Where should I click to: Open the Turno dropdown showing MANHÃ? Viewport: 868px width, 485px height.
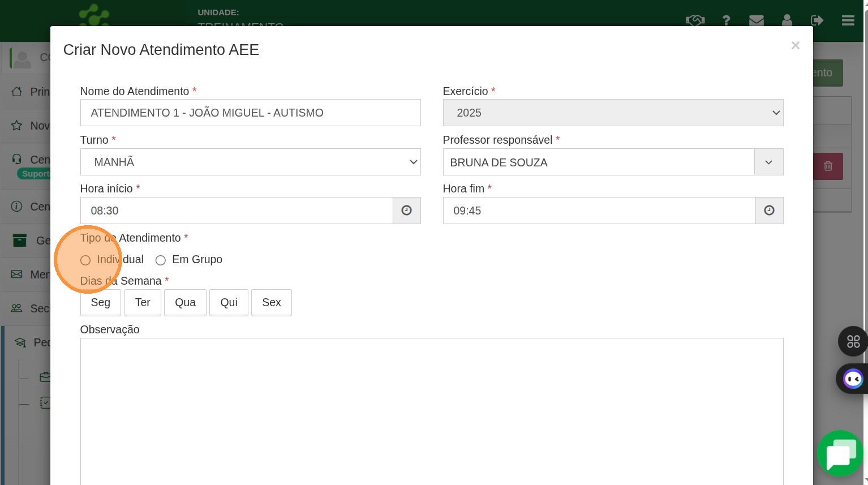coord(250,162)
